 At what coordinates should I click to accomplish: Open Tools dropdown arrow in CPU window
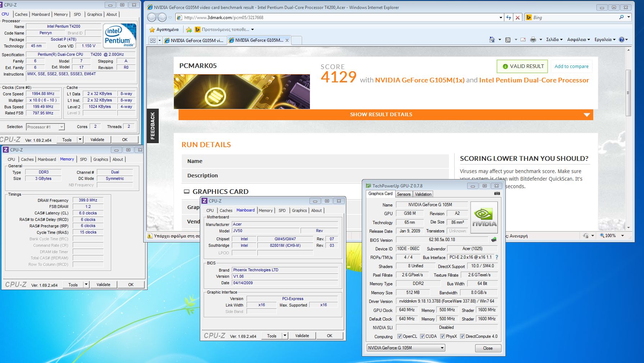coord(80,140)
